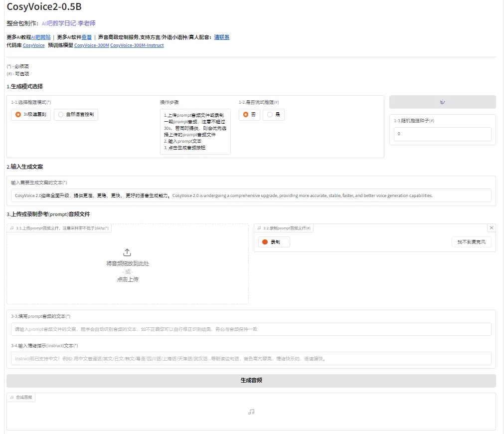Click 点击上传 to upload a prompt audio file
504x434 pixels.
(x=127, y=280)
